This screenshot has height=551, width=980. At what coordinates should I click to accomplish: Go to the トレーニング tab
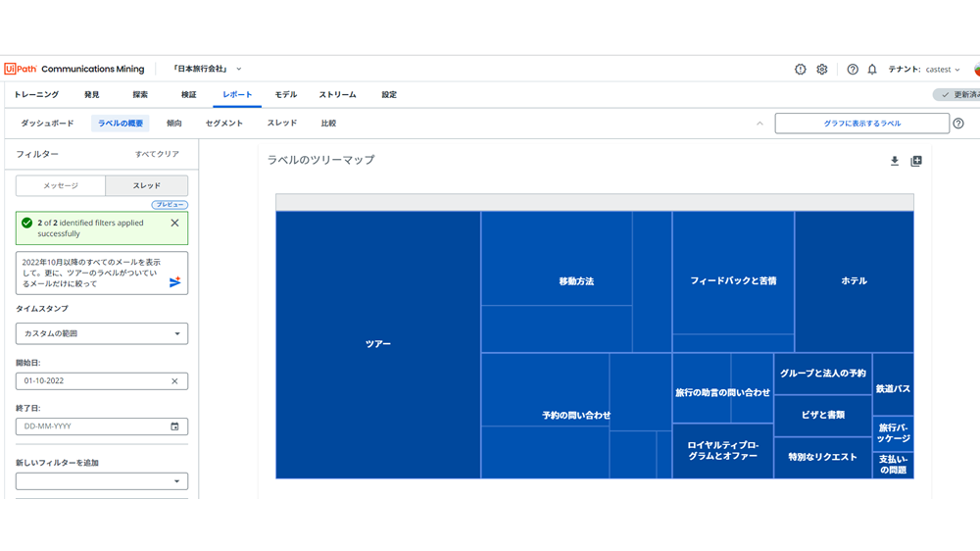click(x=36, y=94)
